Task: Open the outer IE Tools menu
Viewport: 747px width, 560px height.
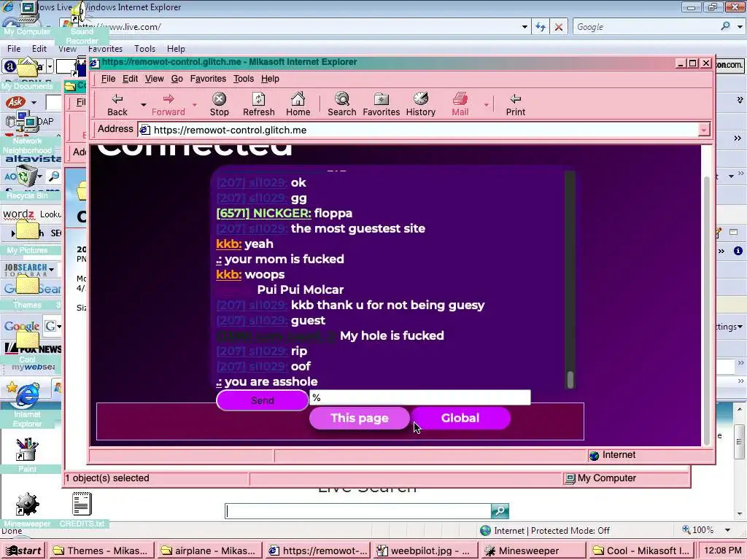Action: 145,49
